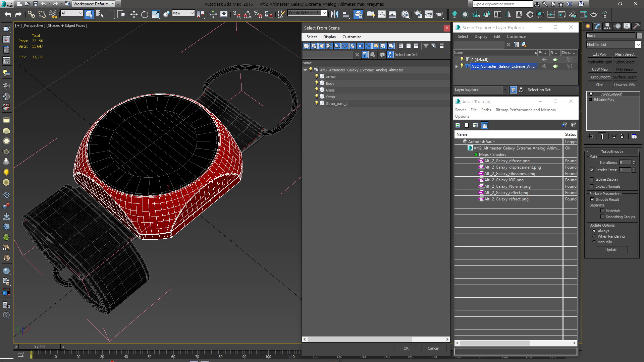Uncheck Smooth Result in Surface Parameters
Image resolution: width=644 pixels, height=362 pixels.
(x=592, y=199)
